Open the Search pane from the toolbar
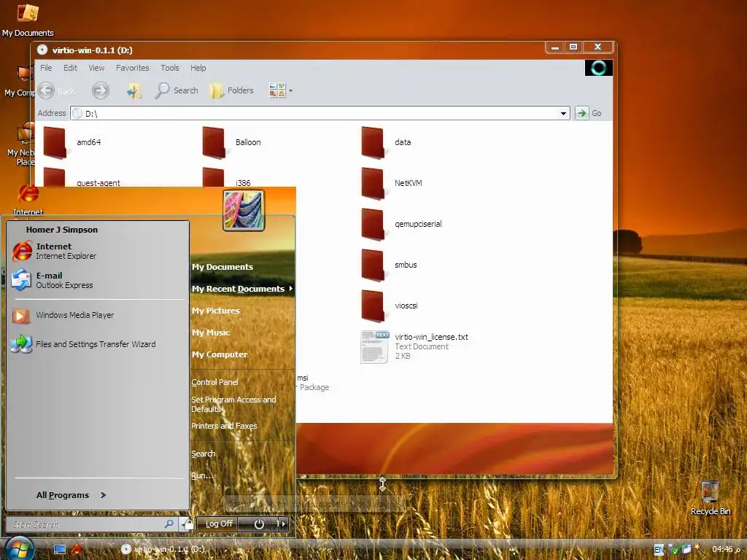The height and width of the screenshot is (560, 747). (x=177, y=90)
